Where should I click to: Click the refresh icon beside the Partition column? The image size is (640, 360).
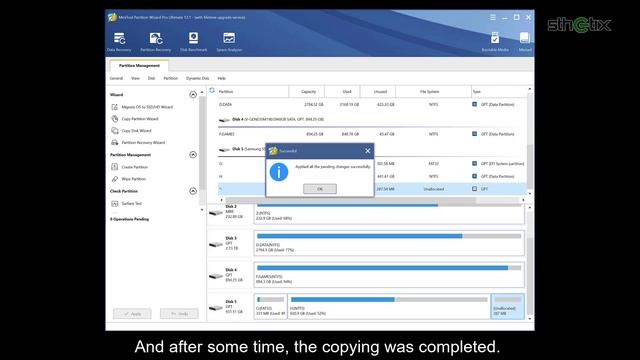click(212, 91)
